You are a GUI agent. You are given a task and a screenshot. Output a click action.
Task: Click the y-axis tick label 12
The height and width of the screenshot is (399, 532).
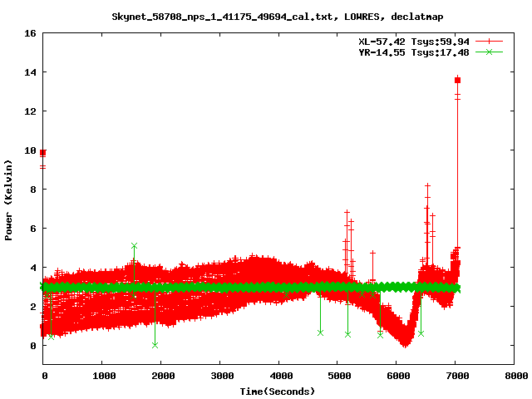pos(30,111)
